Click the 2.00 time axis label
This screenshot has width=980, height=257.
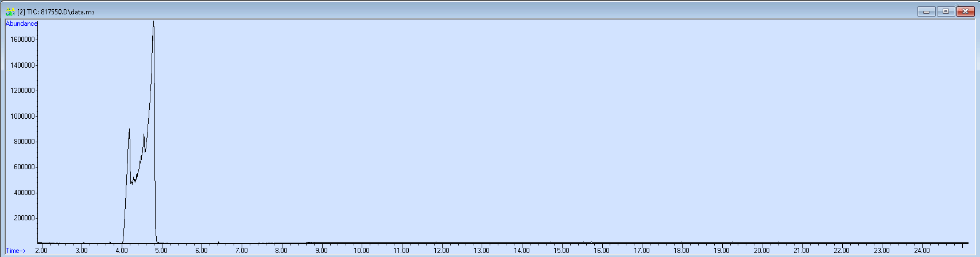(41, 251)
